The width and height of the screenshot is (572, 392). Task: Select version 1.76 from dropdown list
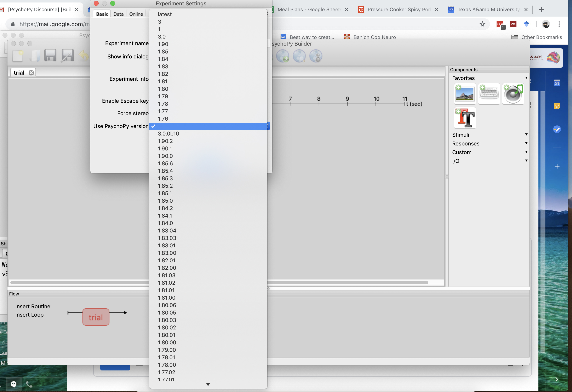[208, 119]
